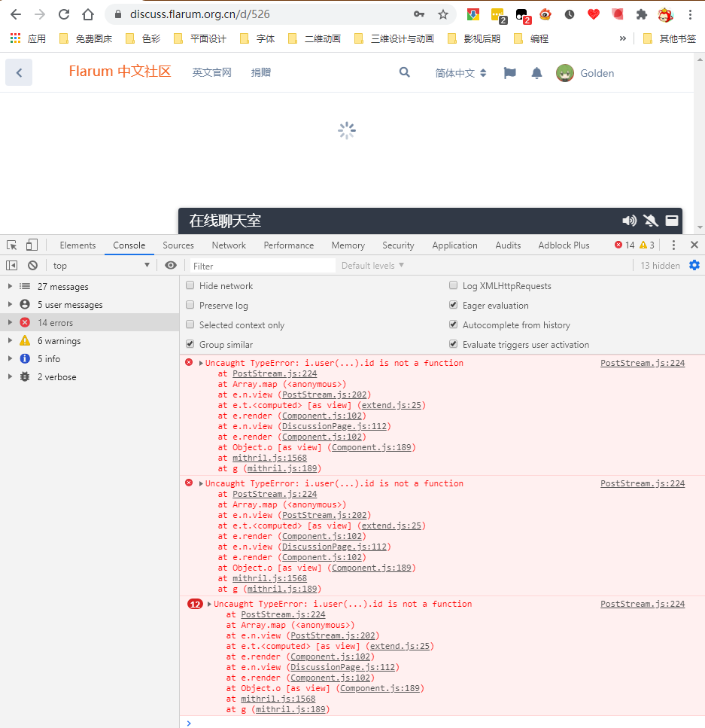Screen dimensions: 705x728
Task: Open browser home page
Action: click(x=88, y=14)
